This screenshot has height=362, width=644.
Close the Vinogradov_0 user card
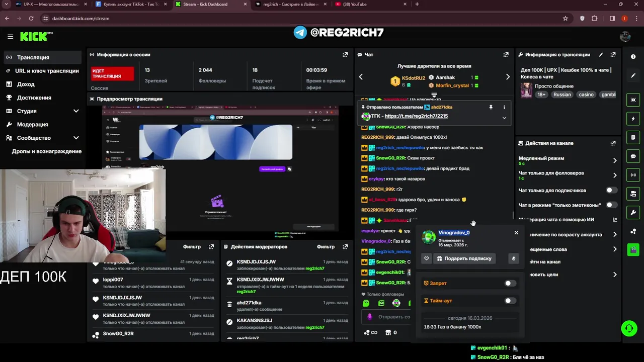point(516,232)
